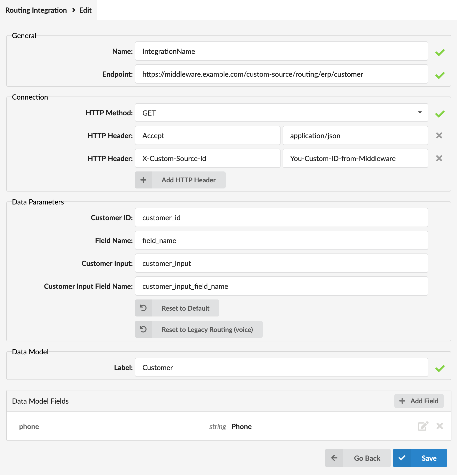Viewport: 457px width, 476px height.
Task: Click the plus icon for Add HTTP Header
Action: pyautogui.click(x=143, y=180)
